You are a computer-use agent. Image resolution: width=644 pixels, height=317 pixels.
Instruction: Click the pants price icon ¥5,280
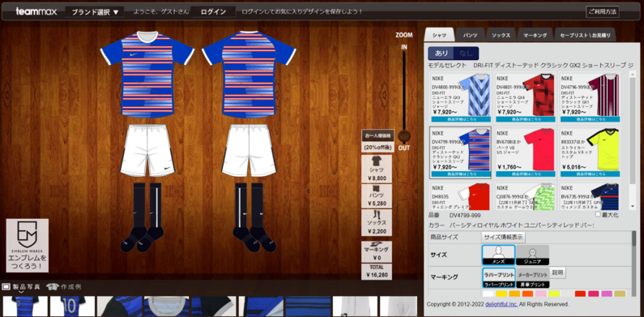[x=376, y=196]
